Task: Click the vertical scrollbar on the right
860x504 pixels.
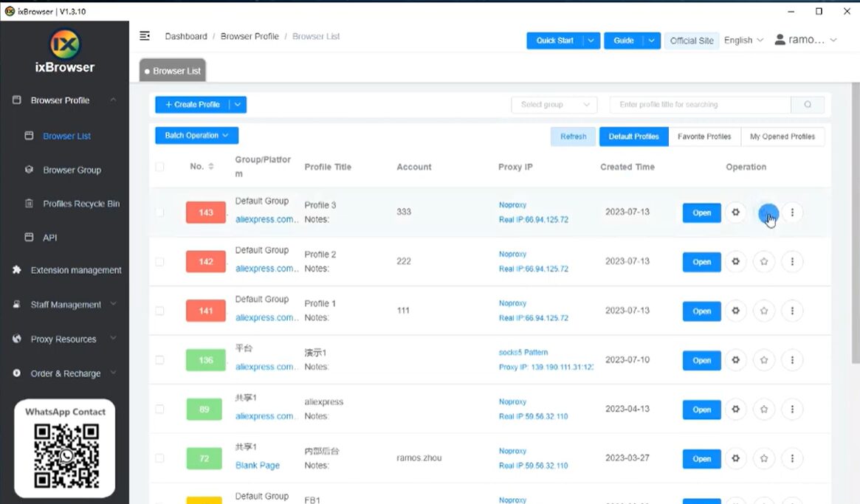Action: 855,223
